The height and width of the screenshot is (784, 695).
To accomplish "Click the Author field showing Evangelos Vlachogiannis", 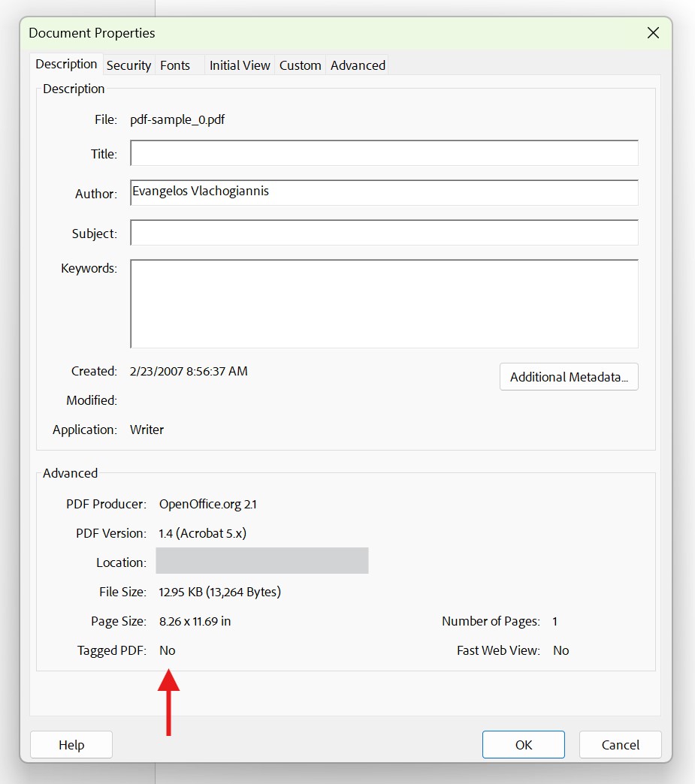I will click(x=383, y=192).
